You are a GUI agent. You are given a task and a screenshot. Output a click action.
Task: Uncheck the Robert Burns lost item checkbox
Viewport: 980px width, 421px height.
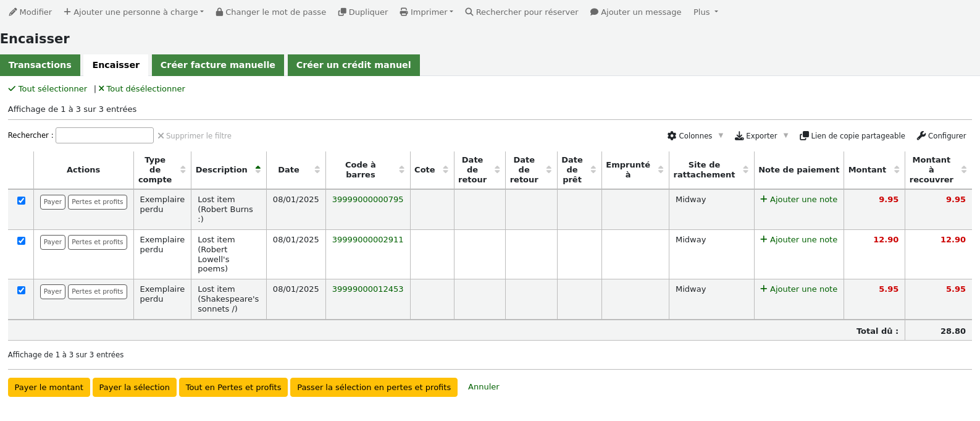pos(21,200)
